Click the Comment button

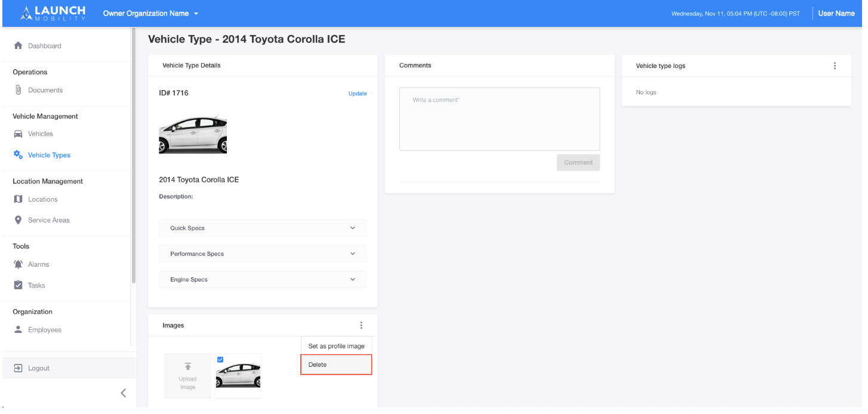578,162
